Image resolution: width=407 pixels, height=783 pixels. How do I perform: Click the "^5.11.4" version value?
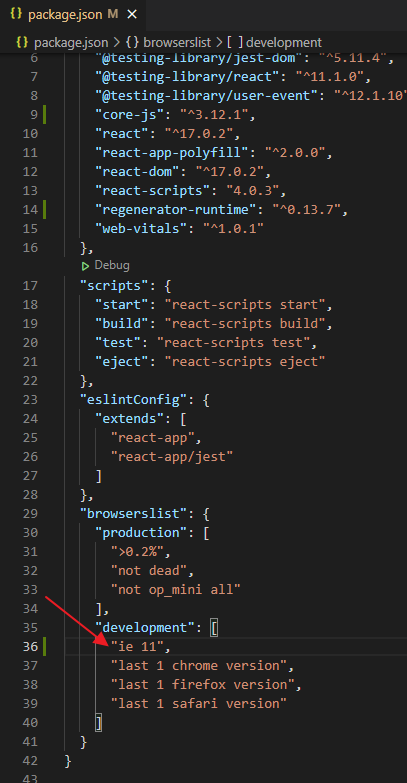[x=352, y=58]
